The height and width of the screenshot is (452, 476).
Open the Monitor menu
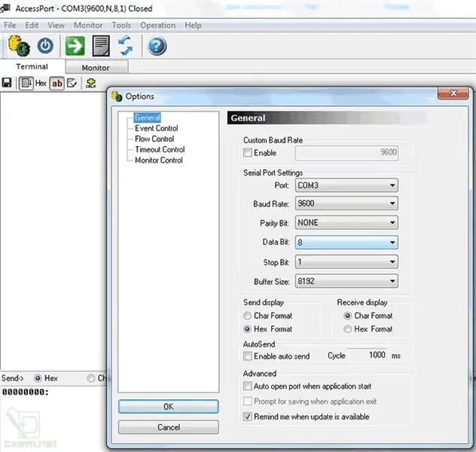(88, 25)
